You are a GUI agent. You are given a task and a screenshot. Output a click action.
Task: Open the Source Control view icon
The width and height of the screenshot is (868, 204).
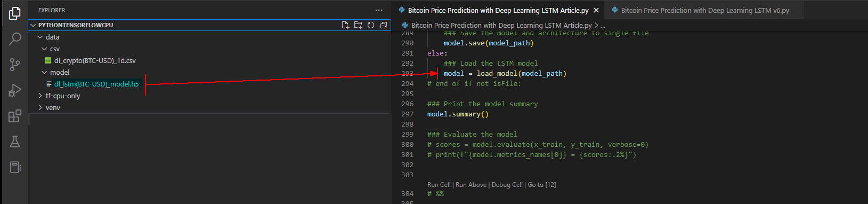coord(15,65)
